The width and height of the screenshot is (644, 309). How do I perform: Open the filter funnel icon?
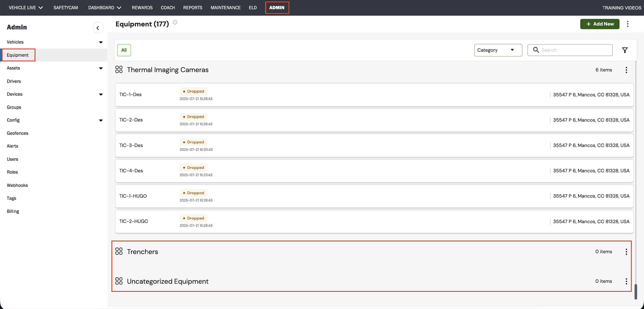click(624, 50)
